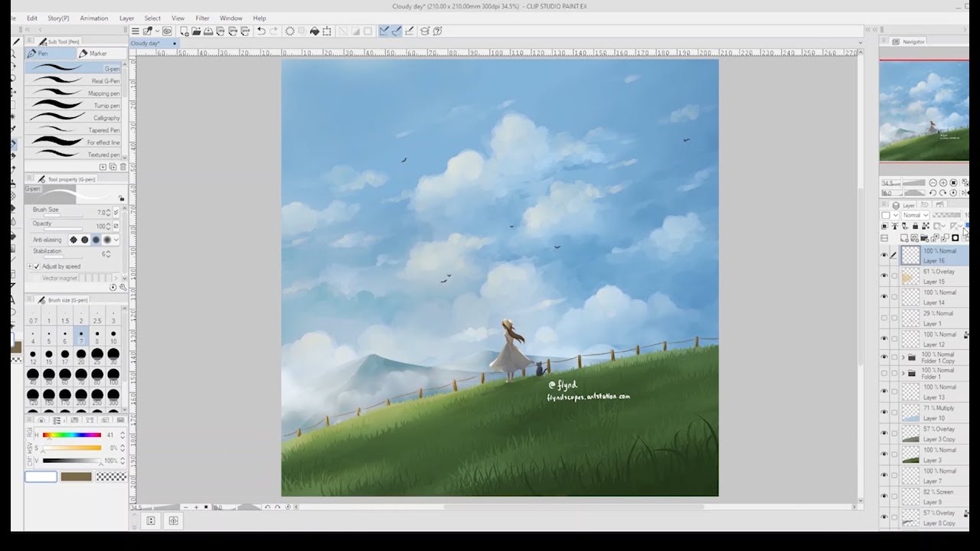980x551 pixels.
Task: Click the Fill bucket icon in the command bar
Action: click(x=314, y=31)
